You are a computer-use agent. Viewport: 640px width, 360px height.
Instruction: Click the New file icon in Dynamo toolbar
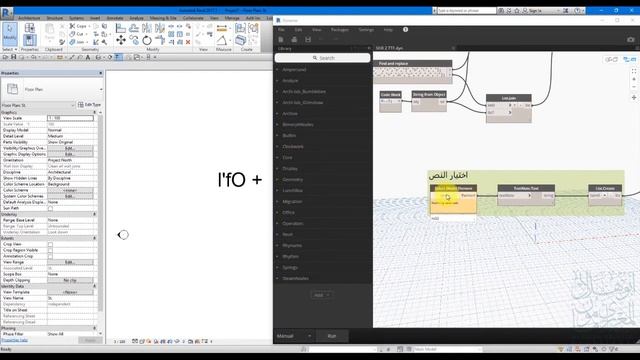pos(281,39)
